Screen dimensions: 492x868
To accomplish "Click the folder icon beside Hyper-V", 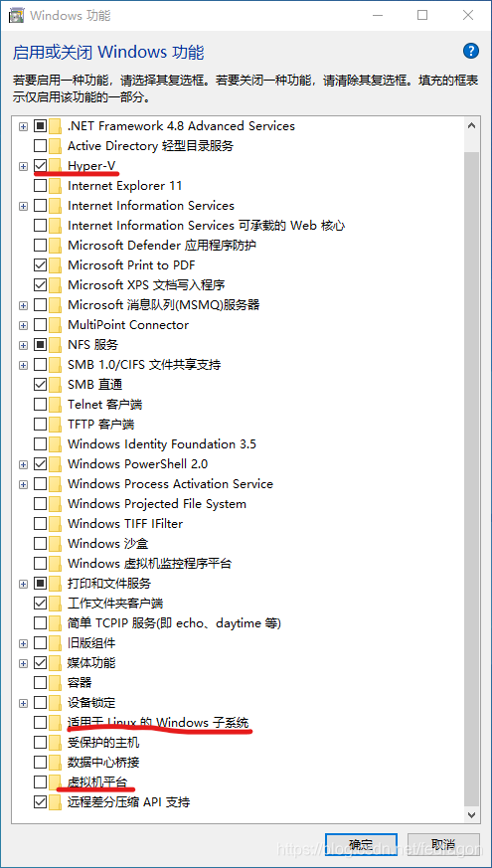I will click(x=55, y=165).
